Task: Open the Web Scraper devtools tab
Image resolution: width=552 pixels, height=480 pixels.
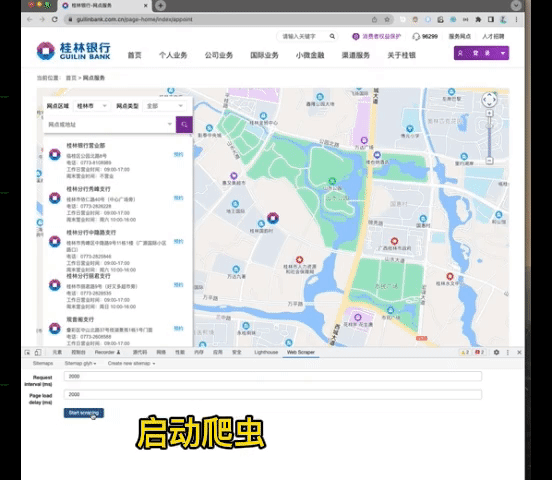Action: tap(301, 352)
